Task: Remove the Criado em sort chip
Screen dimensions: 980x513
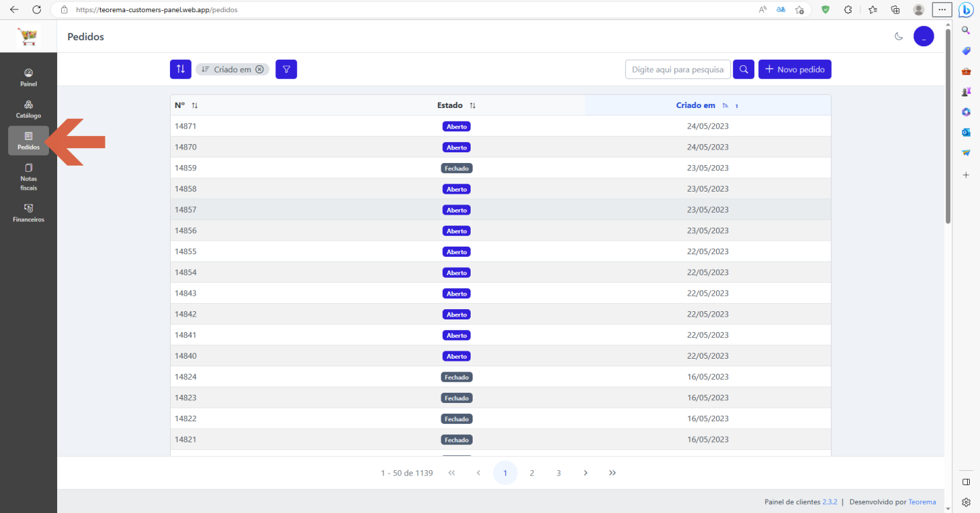Action: point(259,69)
